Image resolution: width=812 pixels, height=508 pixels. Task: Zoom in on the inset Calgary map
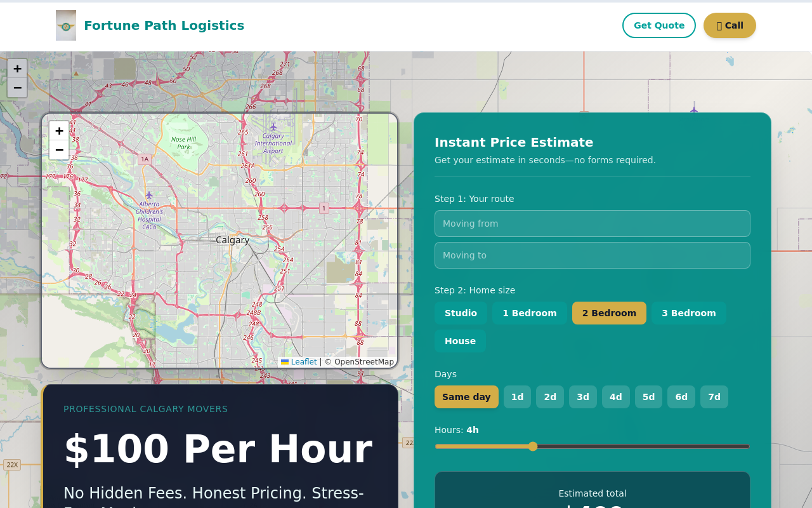click(x=58, y=130)
